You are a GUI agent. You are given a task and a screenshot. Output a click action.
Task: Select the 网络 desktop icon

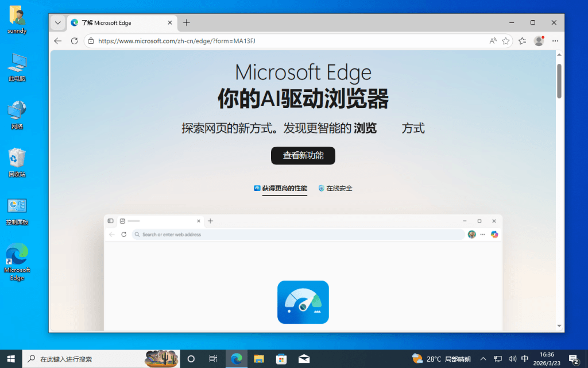(17, 115)
